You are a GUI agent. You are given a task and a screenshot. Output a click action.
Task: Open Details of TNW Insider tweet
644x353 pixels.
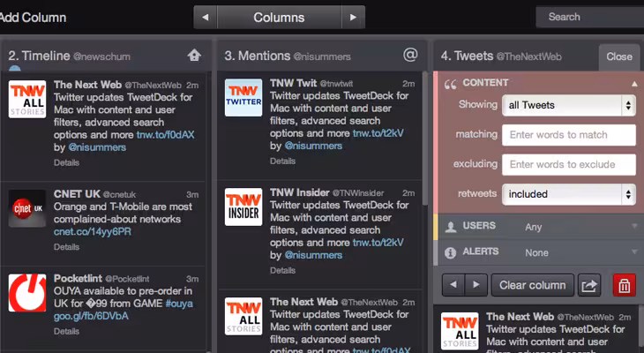[x=282, y=270]
